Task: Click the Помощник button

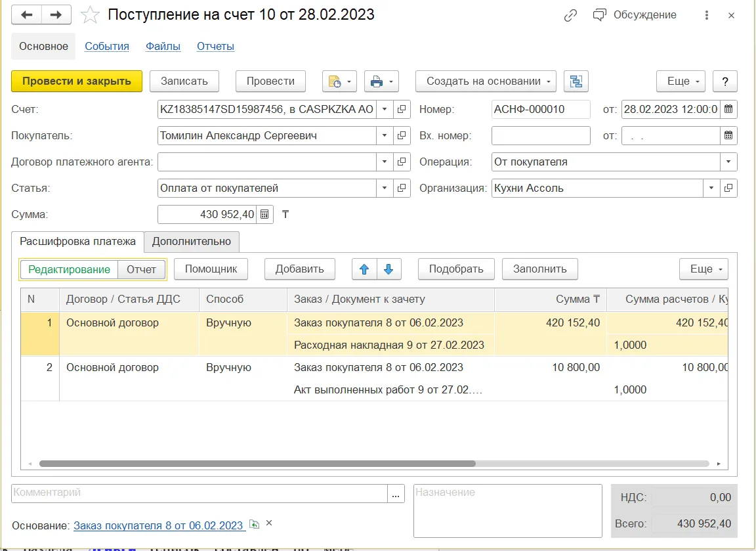Action: pos(211,269)
